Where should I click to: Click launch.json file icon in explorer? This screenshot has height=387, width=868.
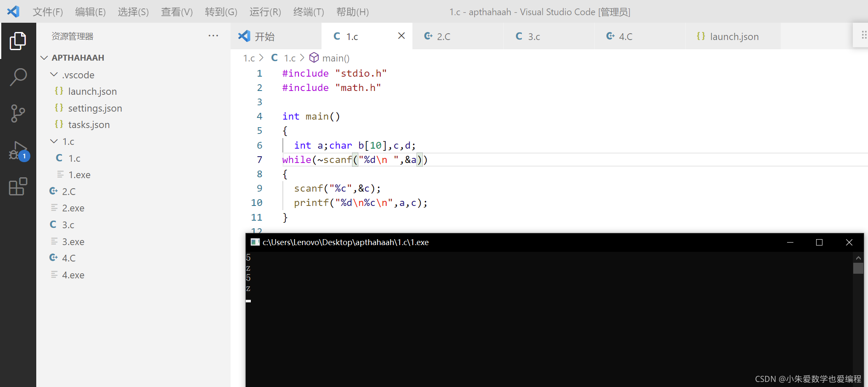coord(59,91)
